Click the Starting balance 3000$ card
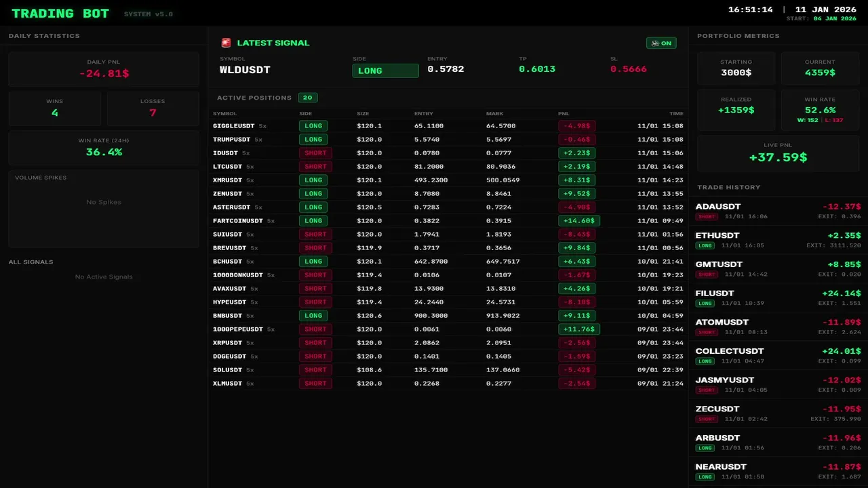 [x=736, y=68]
